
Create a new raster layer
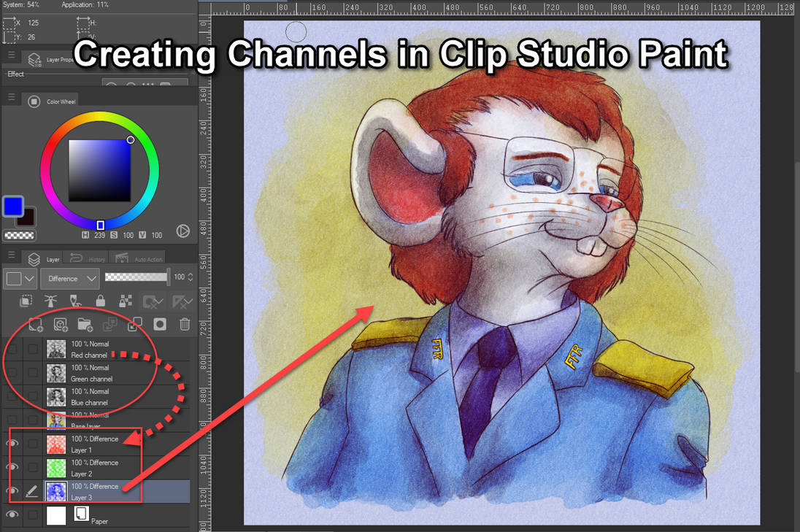click(36, 324)
